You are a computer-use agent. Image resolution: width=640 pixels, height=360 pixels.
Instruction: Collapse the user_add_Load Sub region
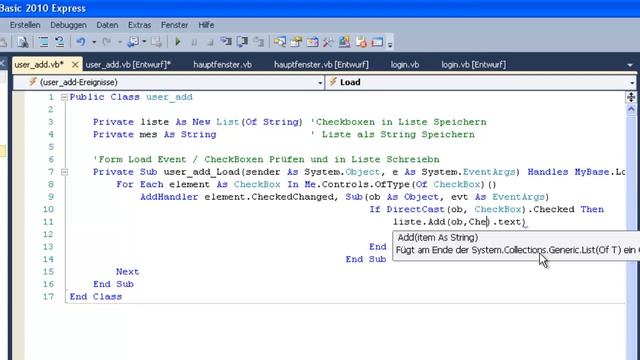[x=64, y=172]
